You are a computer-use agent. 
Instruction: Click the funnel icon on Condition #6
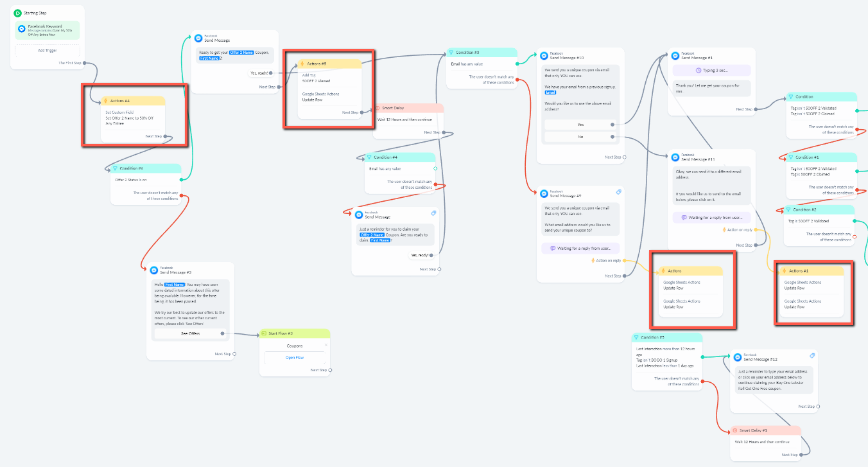tap(115, 168)
